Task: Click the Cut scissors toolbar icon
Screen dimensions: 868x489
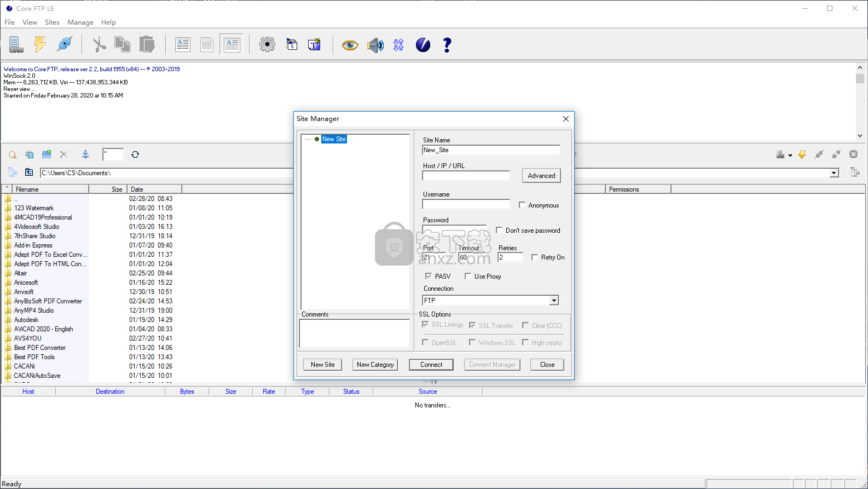Action: pyautogui.click(x=99, y=44)
